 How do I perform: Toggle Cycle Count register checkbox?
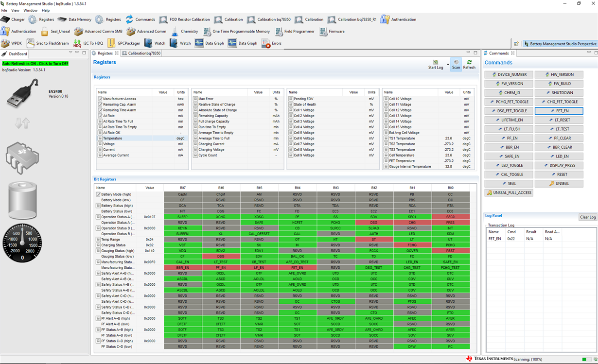(x=195, y=155)
